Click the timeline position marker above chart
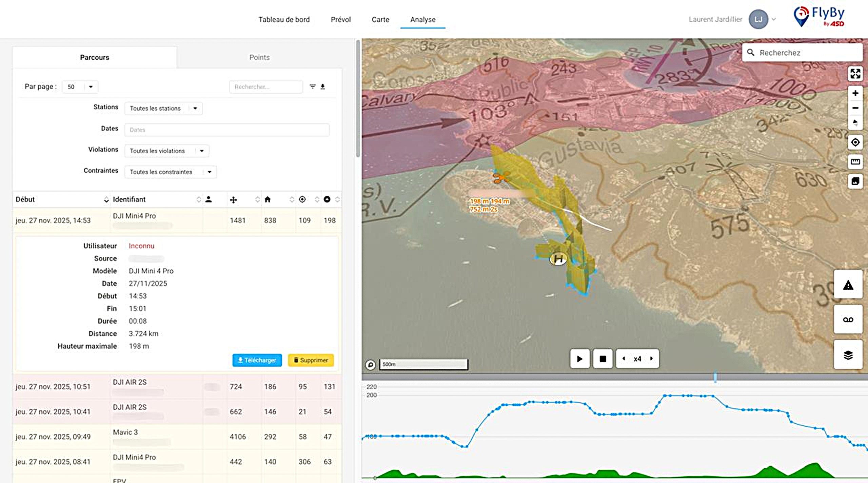 point(715,377)
